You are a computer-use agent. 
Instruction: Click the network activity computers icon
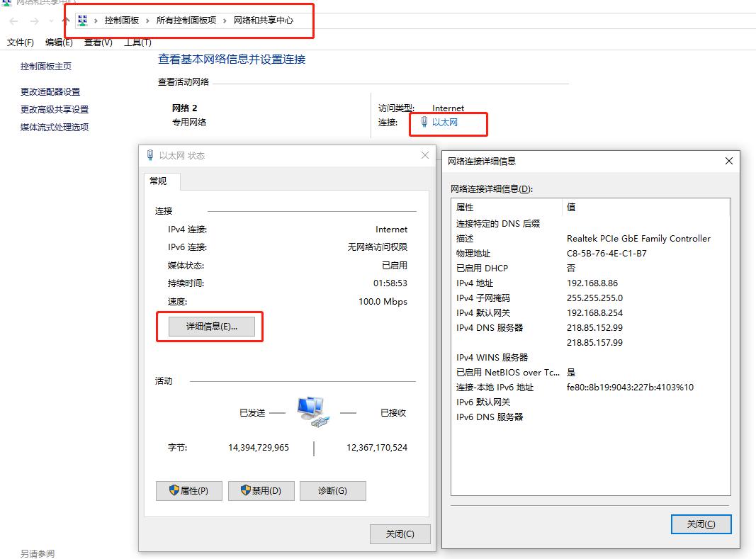[312, 411]
